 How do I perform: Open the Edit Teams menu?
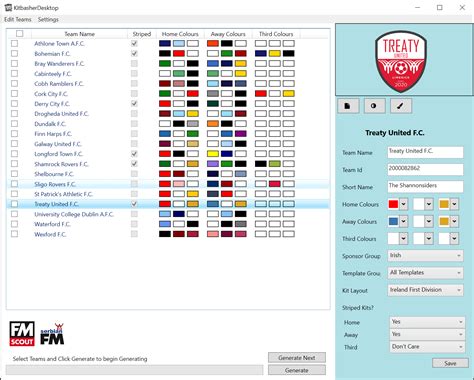coord(18,19)
